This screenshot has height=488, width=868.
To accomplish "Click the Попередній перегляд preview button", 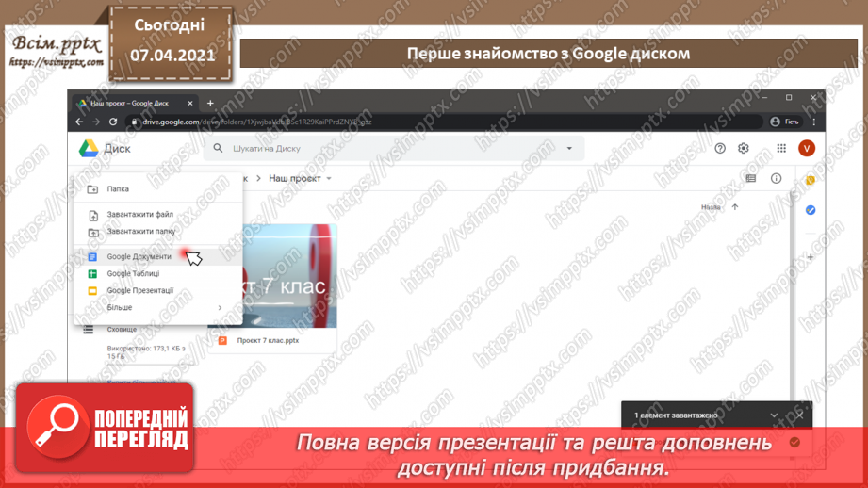I will click(105, 428).
